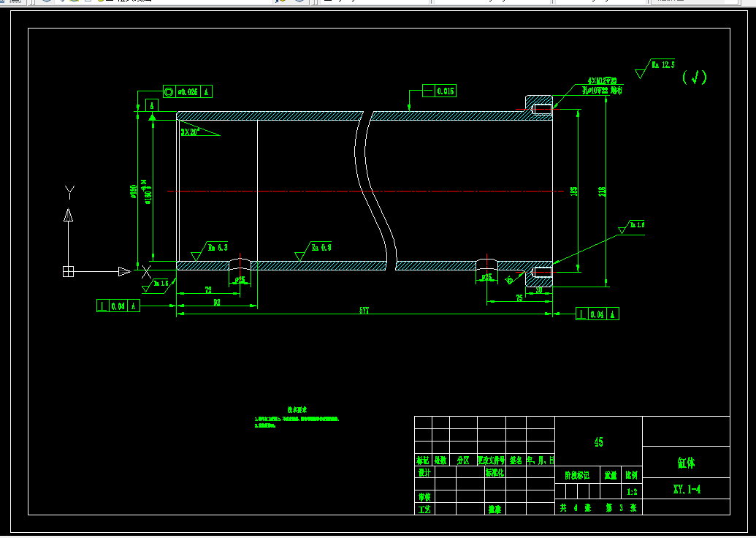The height and width of the screenshot is (538, 756).
Task: Select the Ra 12.5 surface roughness label
Action: coord(663,64)
